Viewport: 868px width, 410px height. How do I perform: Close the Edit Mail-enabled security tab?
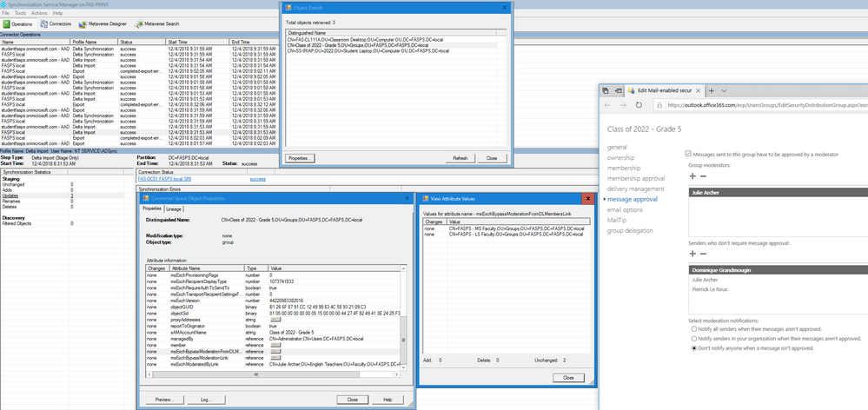(x=699, y=90)
